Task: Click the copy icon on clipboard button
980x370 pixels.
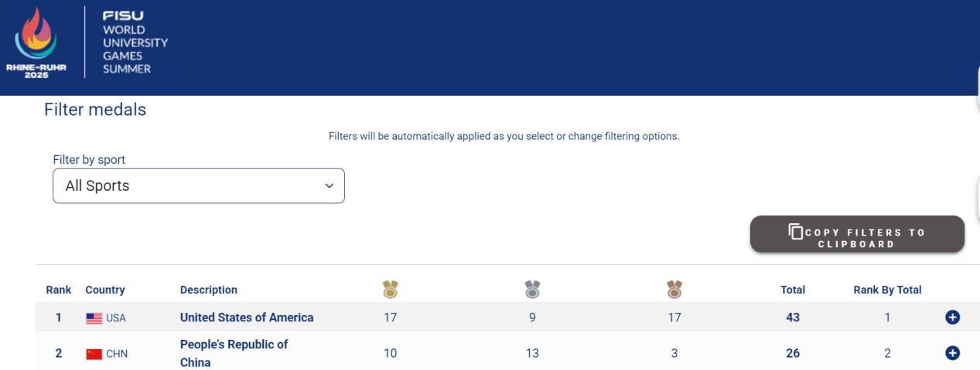Action: (795, 231)
